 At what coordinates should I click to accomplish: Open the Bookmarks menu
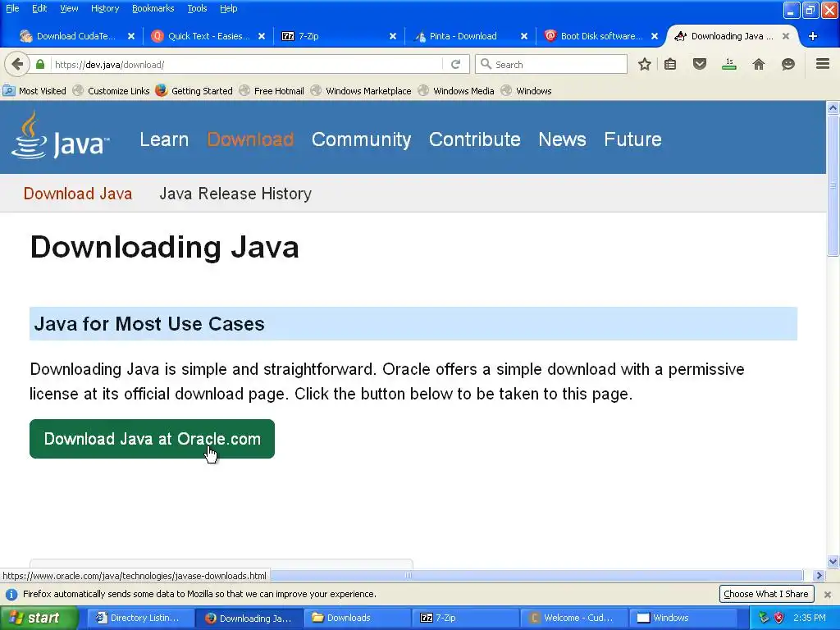(153, 8)
